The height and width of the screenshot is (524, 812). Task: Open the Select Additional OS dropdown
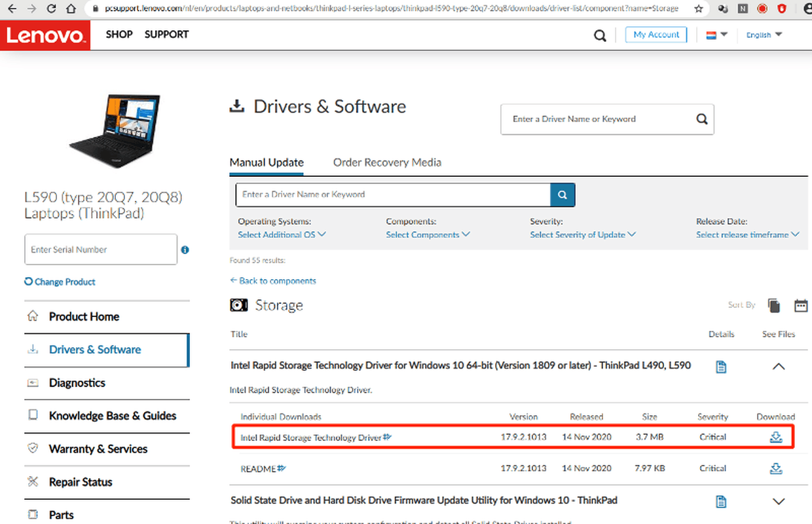click(x=282, y=234)
